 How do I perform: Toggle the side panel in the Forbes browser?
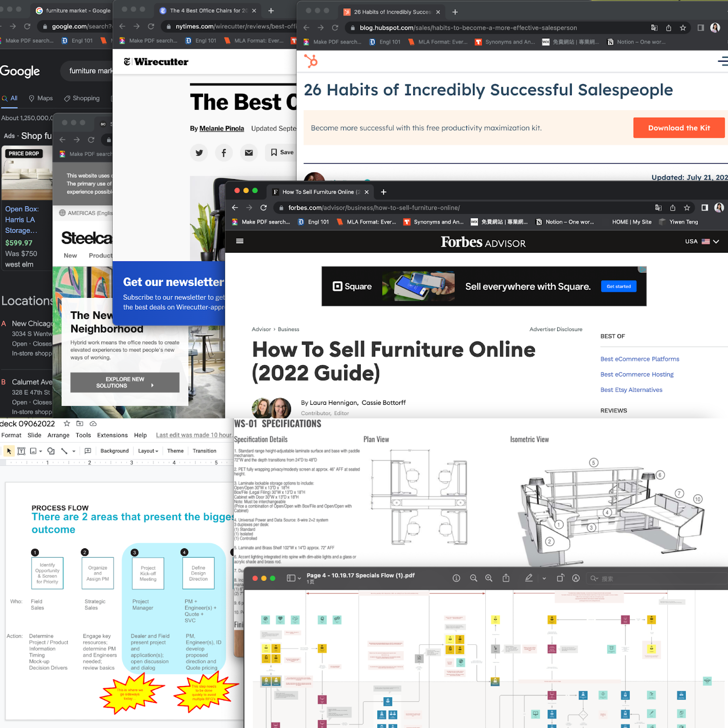tap(705, 208)
